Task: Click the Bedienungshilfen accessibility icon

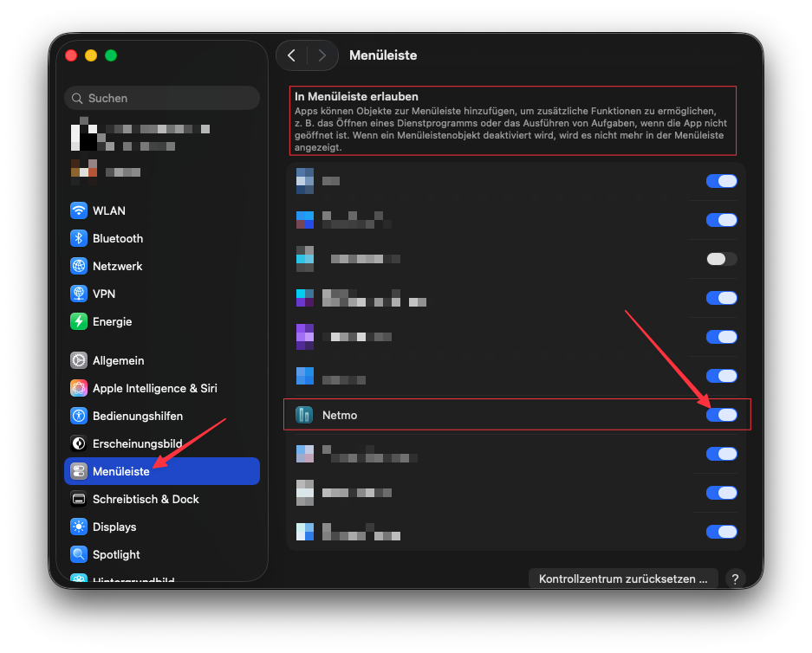Action: [x=79, y=416]
